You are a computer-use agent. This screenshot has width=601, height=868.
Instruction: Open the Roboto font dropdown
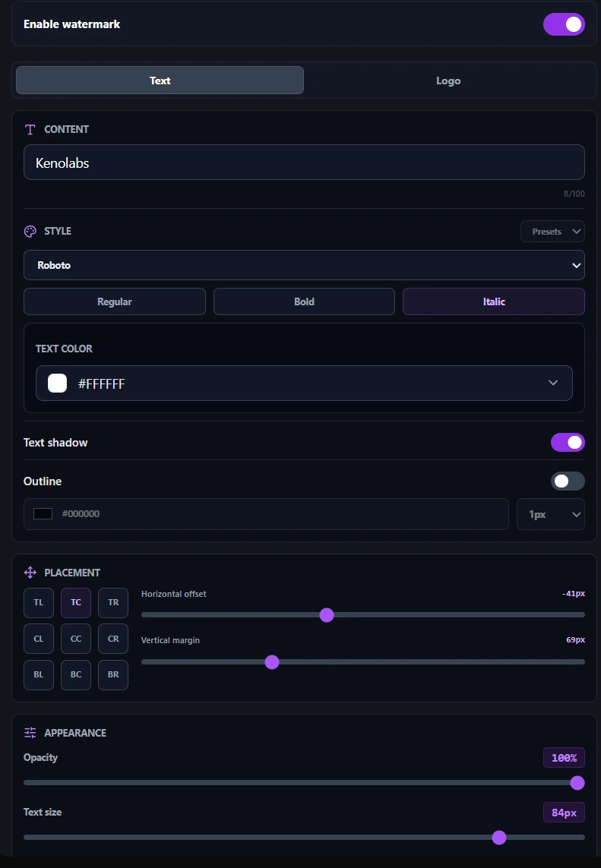point(304,265)
